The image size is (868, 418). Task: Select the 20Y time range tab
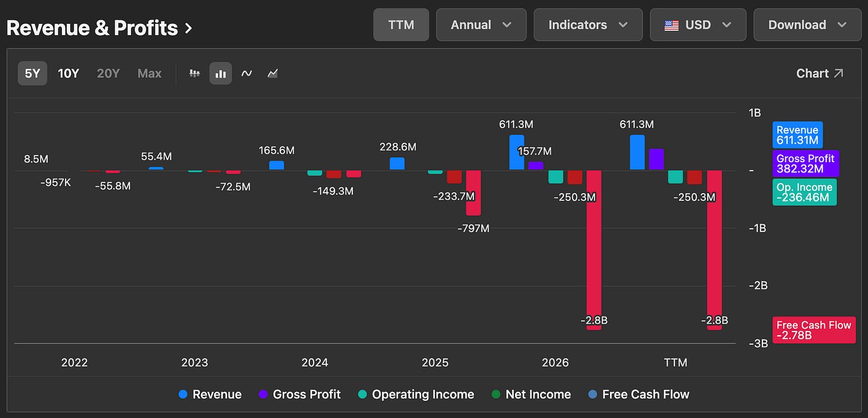point(108,73)
